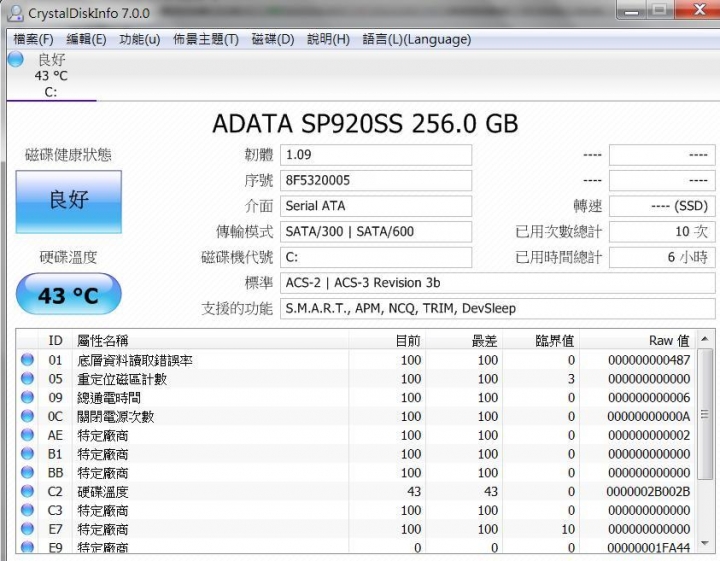
Task: Click the supported features field S.M.A.R.T., APM
Action: tap(498, 309)
